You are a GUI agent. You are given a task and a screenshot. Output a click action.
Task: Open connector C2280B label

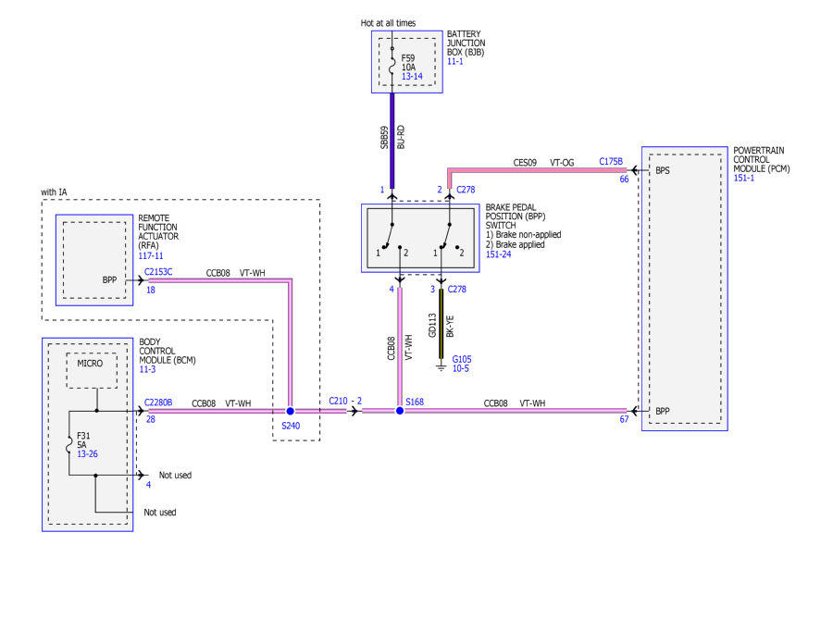[158, 402]
